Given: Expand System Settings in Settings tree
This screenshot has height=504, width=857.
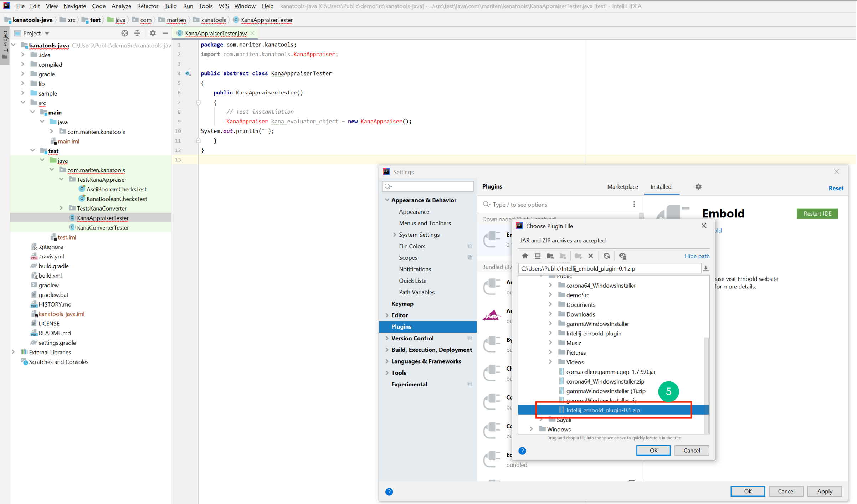Looking at the screenshot, I should (x=395, y=235).
